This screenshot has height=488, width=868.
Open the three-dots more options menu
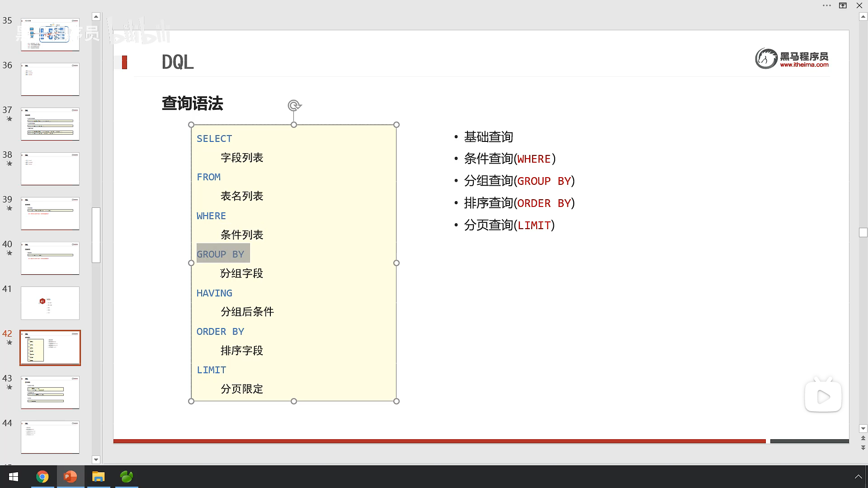[x=826, y=6]
